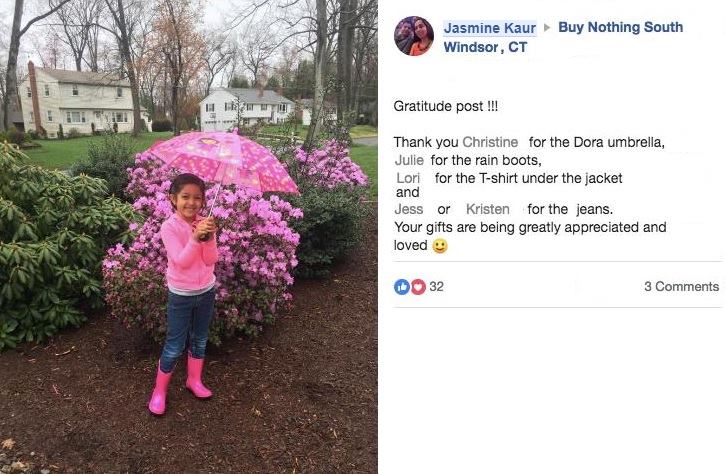Open Jasmine Kaur's profile picture avatar
The image size is (726, 474).
coord(413,36)
